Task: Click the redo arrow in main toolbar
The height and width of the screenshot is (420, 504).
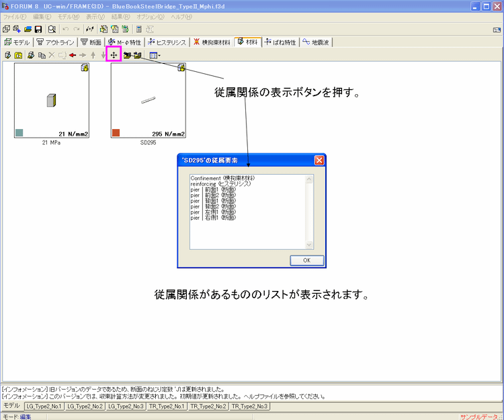Action: click(x=76, y=30)
